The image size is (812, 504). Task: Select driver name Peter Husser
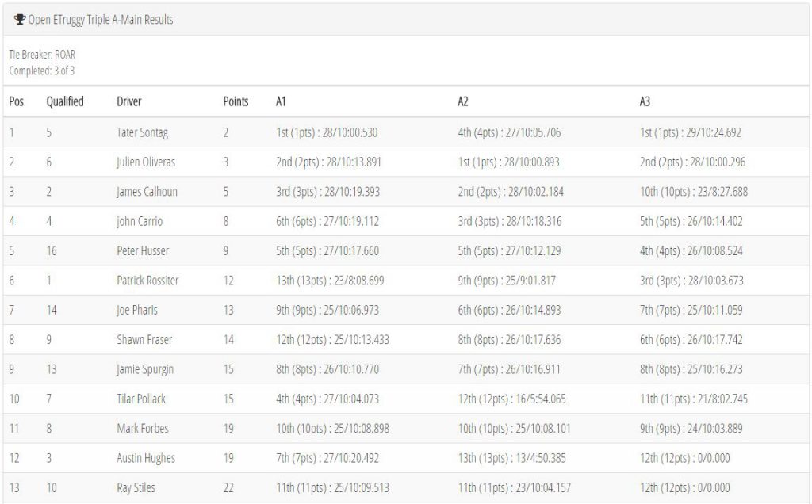click(x=143, y=251)
